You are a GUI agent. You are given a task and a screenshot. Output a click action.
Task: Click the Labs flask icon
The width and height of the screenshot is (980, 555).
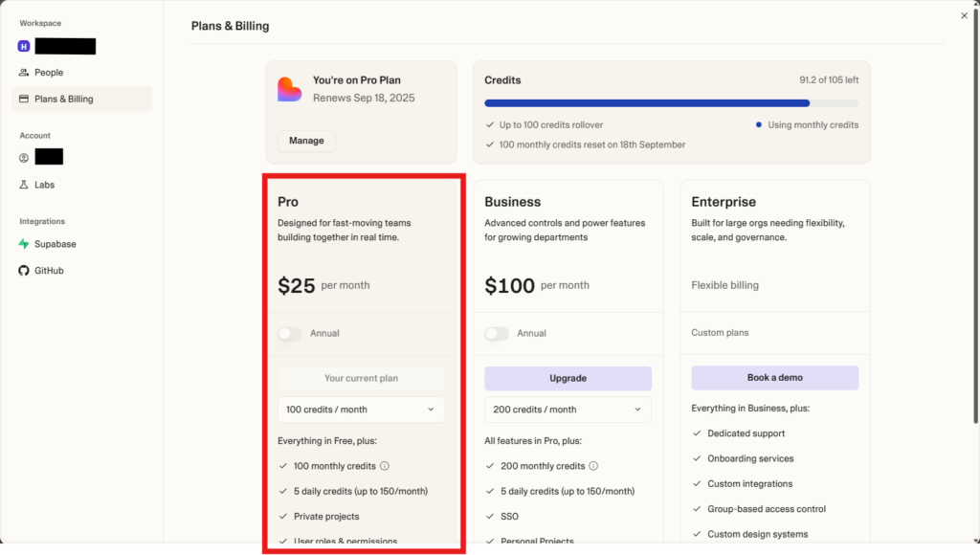[x=24, y=185]
